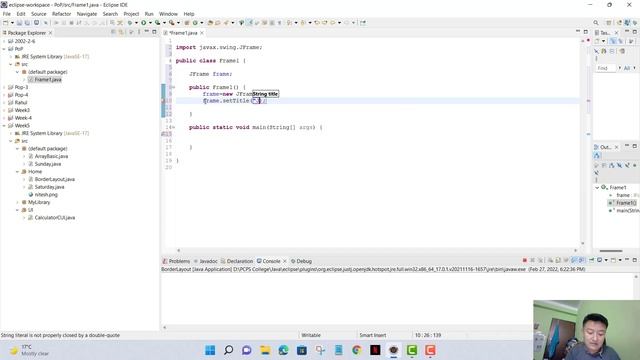Click into the Find field in Task List

click(x=606, y=68)
